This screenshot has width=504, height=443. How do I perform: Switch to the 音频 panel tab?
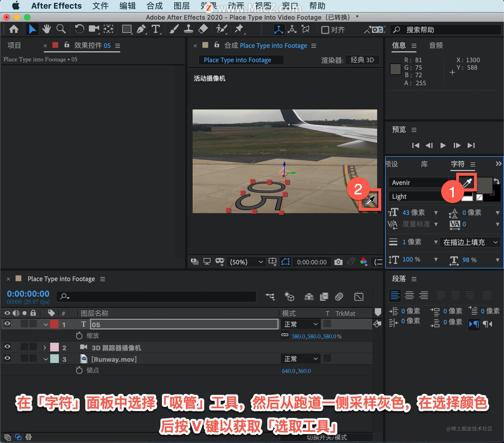(436, 45)
